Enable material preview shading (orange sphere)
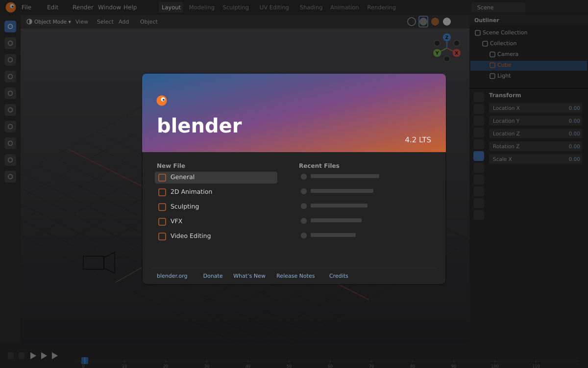The width and height of the screenshot is (588, 368). tap(435, 22)
